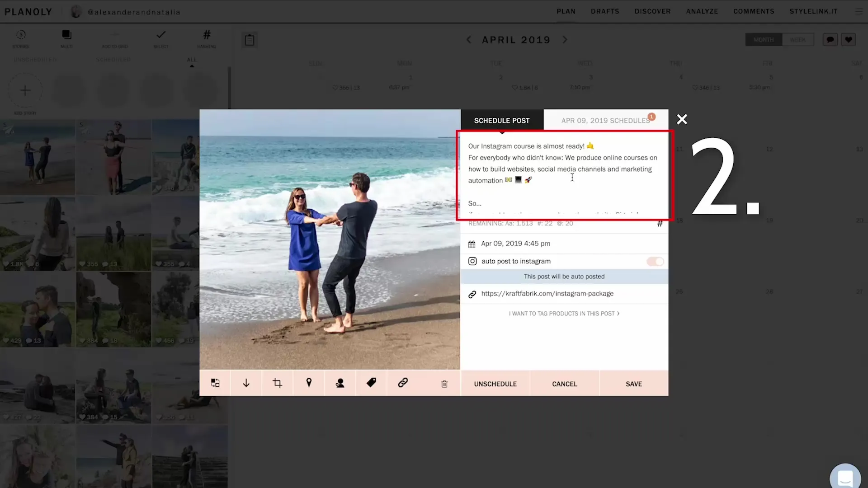This screenshot has height=488, width=868.
Task: Open the Analyze menu
Action: click(702, 11)
